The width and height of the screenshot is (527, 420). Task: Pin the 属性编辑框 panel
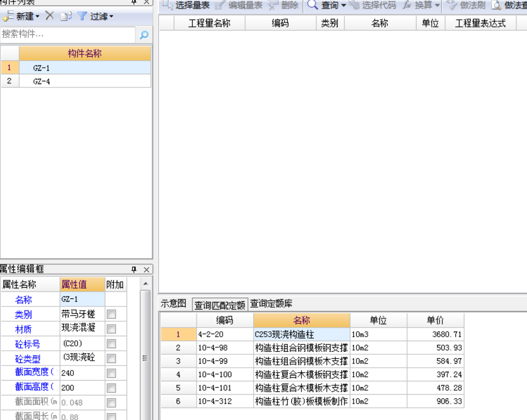point(134,269)
